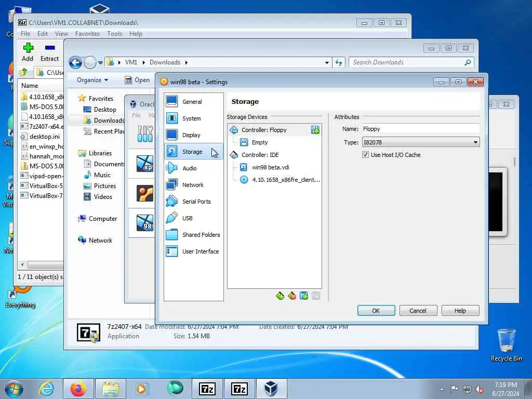Viewport: 532px width, 399px height.
Task: Expand address bar history dropdown
Action: pyautogui.click(x=327, y=62)
